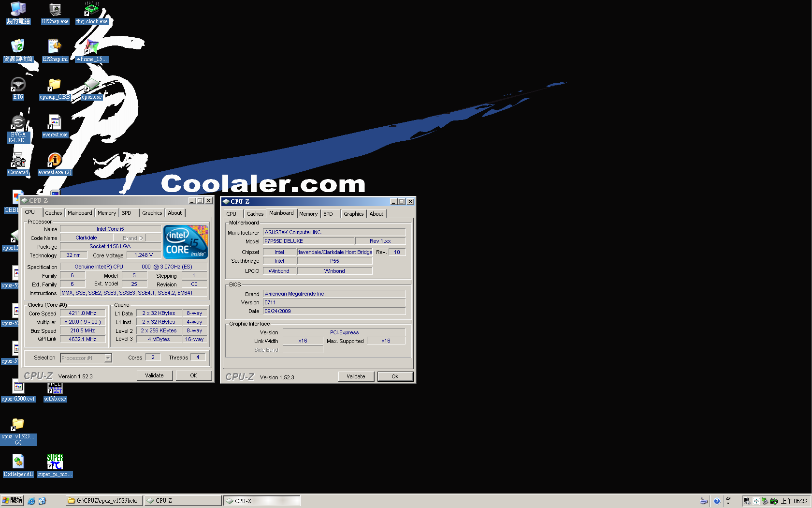Open the cpuz_v1523 (2) folder icon
Viewport: 812px width, 508px height.
[x=18, y=432]
